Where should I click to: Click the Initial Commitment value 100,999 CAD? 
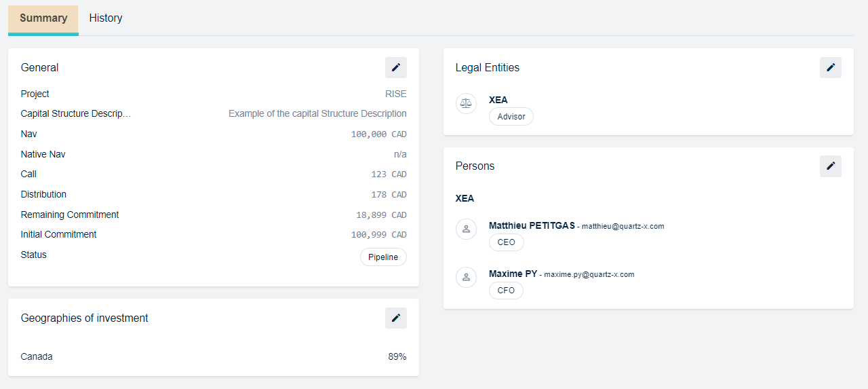coord(378,235)
